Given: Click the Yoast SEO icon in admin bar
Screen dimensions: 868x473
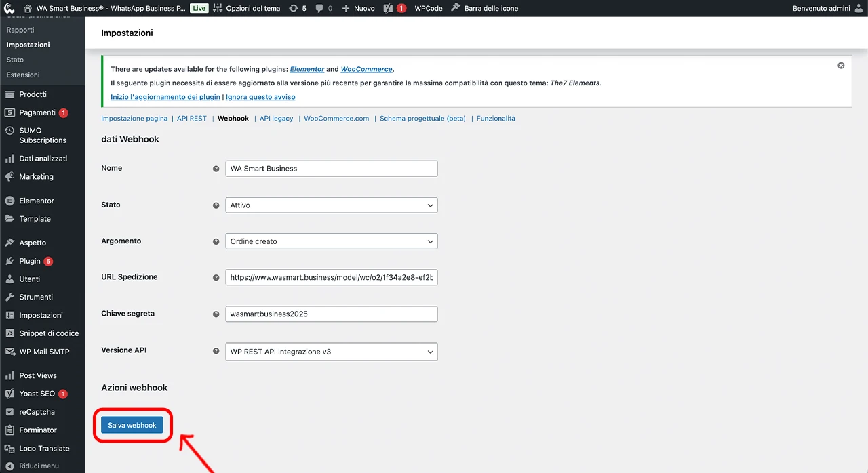Looking at the screenshot, I should click(388, 8).
